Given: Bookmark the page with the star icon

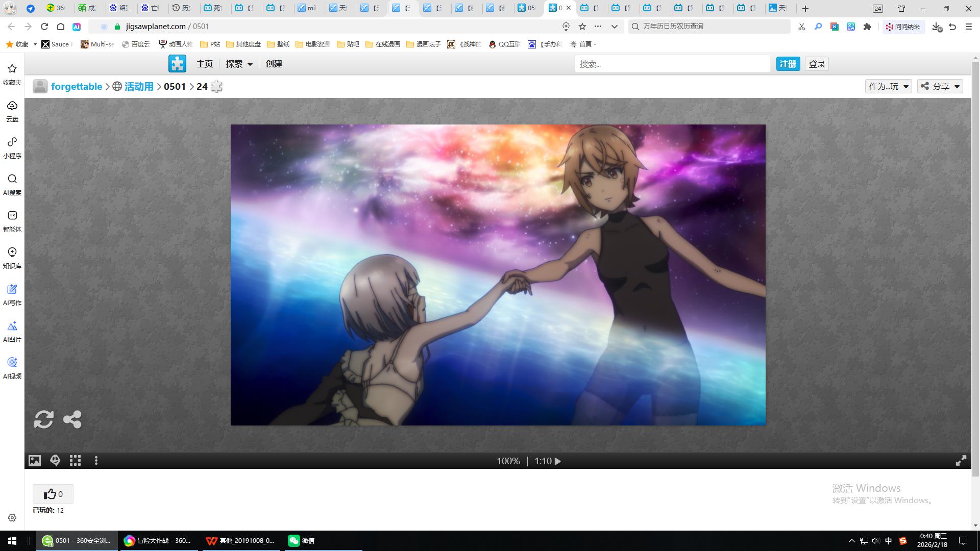Looking at the screenshot, I should (x=582, y=27).
